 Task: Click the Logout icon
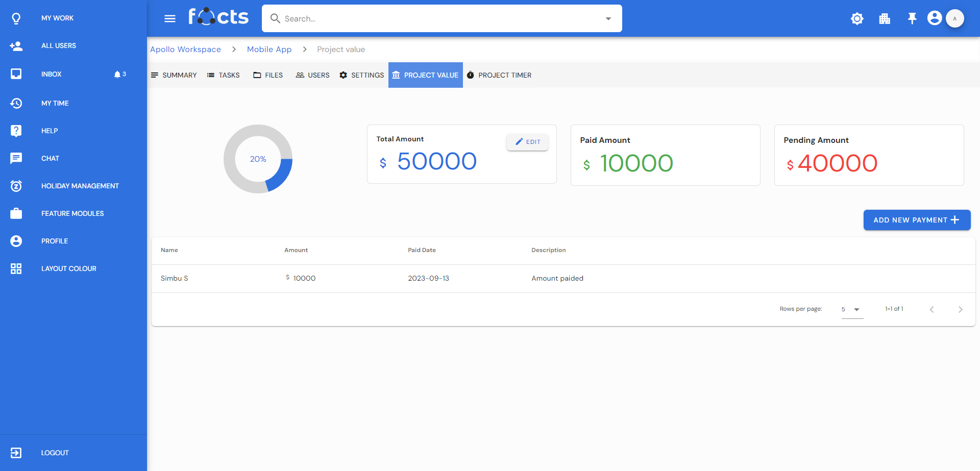[x=16, y=453]
